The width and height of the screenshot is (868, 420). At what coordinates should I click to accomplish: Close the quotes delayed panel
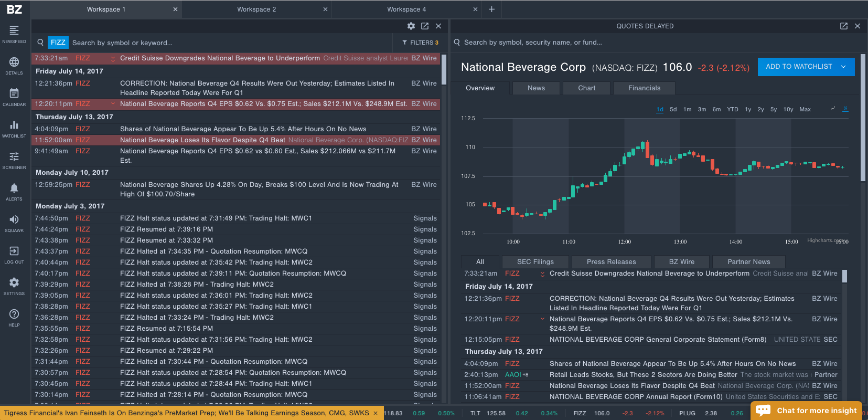858,26
